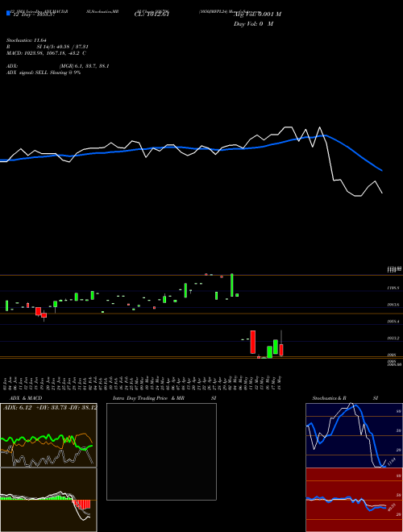
Task: Click the 'CL: 1012.61' closing price text
Action: [x=152, y=15]
